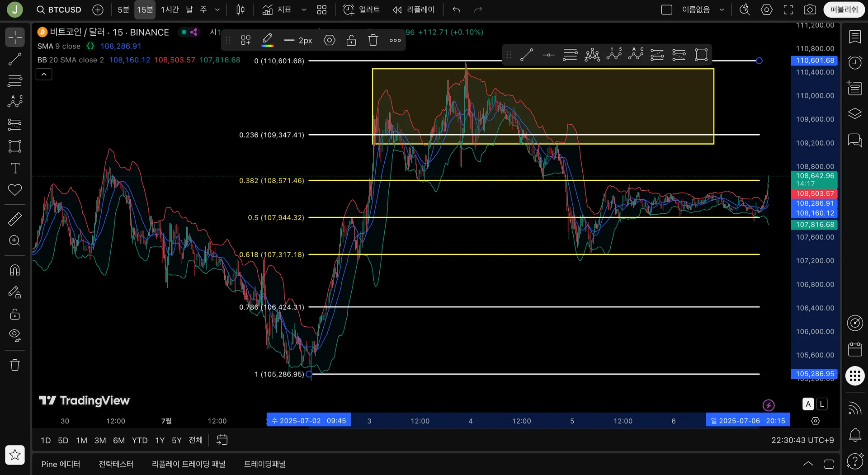The height and width of the screenshot is (475, 868).
Task: Take a chart snapshot with camera icon
Action: [810, 9]
